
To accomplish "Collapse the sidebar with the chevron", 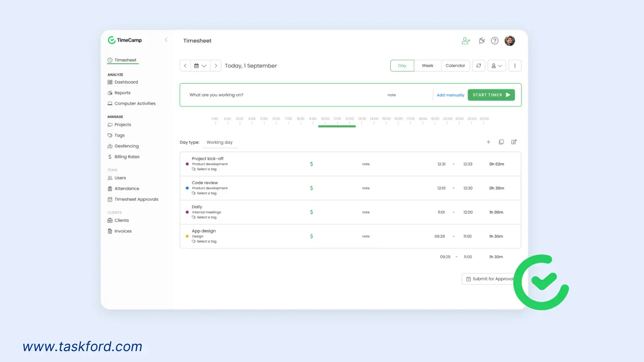I will tap(166, 40).
